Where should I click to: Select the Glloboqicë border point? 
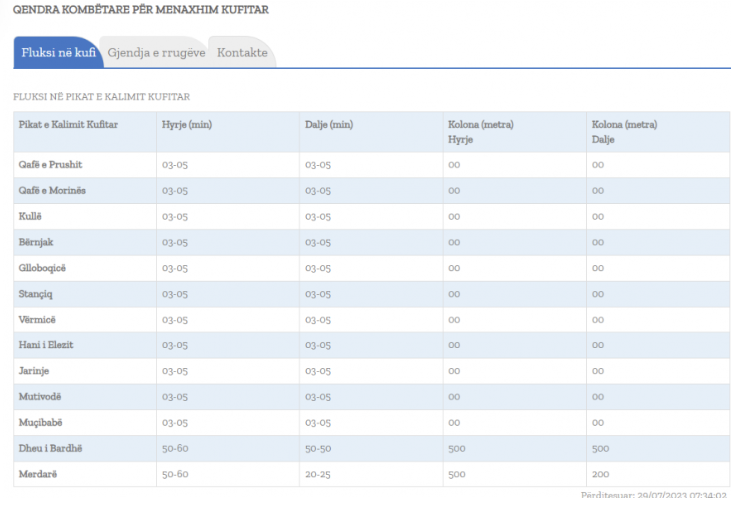click(x=42, y=268)
